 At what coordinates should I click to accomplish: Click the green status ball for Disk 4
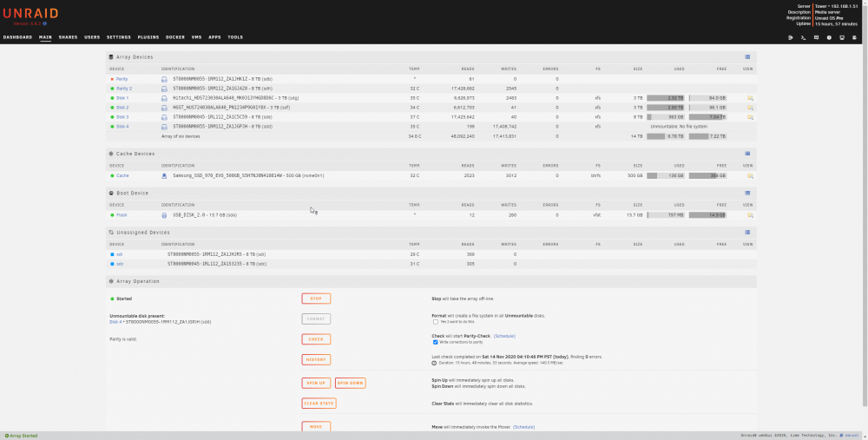point(112,126)
